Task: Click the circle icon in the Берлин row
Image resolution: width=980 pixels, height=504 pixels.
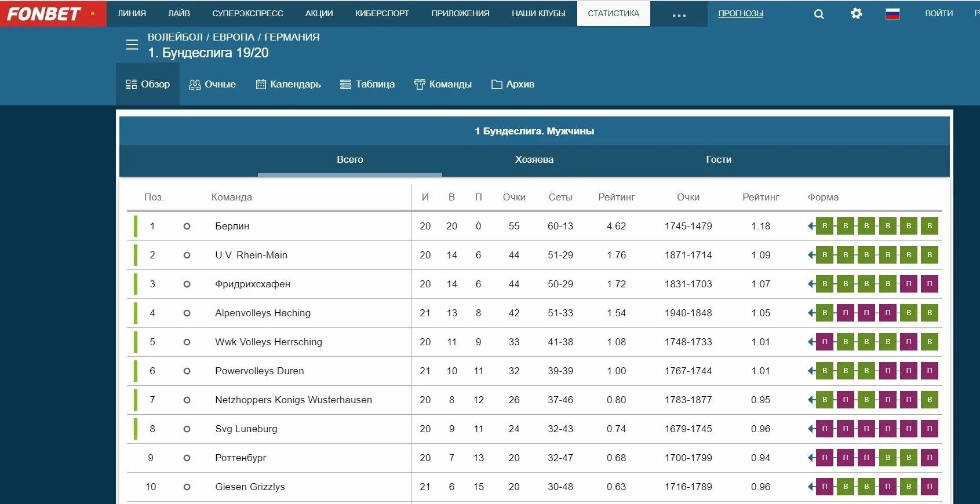Action: coord(187,226)
